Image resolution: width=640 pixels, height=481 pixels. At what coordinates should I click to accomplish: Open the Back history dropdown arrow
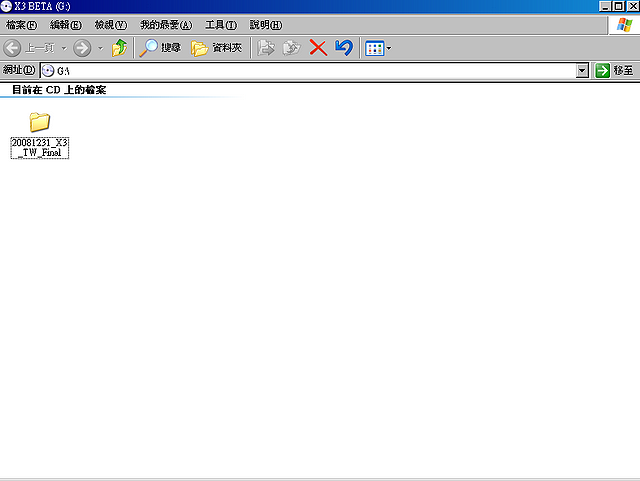pyautogui.click(x=64, y=48)
